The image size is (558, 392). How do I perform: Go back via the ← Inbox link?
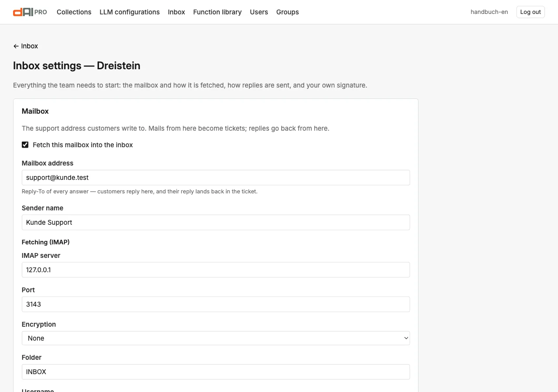[26, 46]
